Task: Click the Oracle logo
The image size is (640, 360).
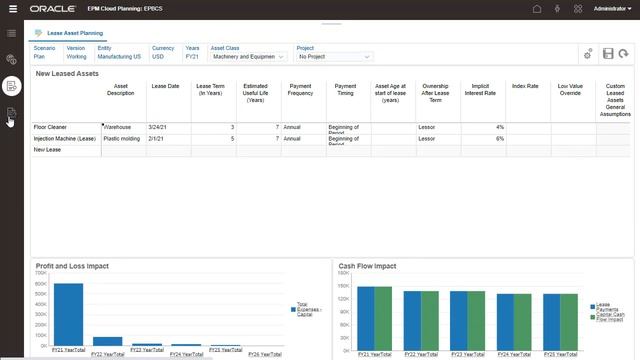Action: 53,9
